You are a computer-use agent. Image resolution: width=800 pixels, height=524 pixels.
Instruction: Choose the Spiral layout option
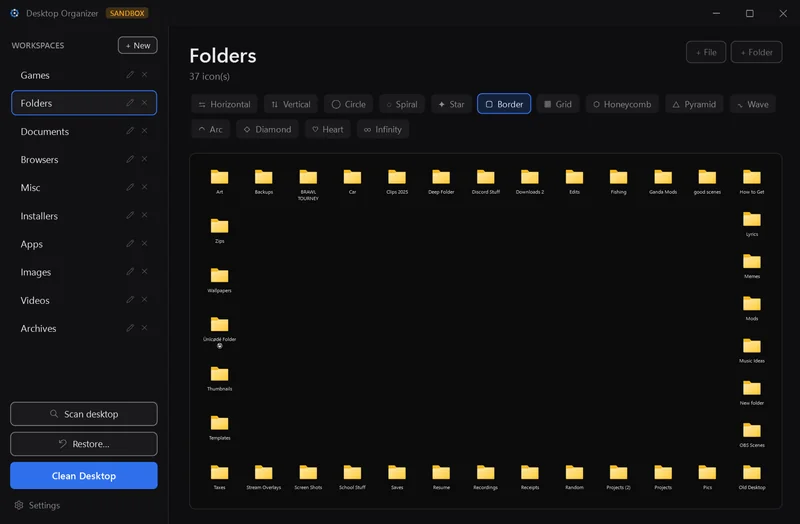point(402,104)
